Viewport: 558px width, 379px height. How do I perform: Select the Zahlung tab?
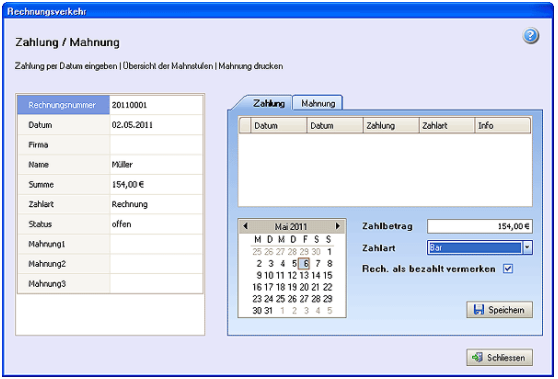[268, 103]
